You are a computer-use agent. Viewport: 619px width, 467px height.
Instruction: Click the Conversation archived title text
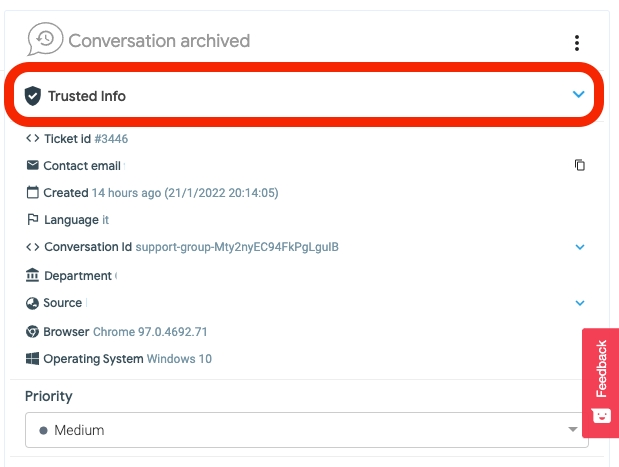coord(159,41)
